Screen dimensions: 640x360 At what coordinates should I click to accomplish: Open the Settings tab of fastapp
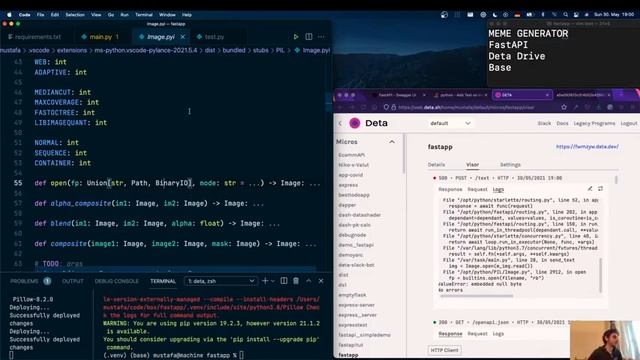click(510, 164)
